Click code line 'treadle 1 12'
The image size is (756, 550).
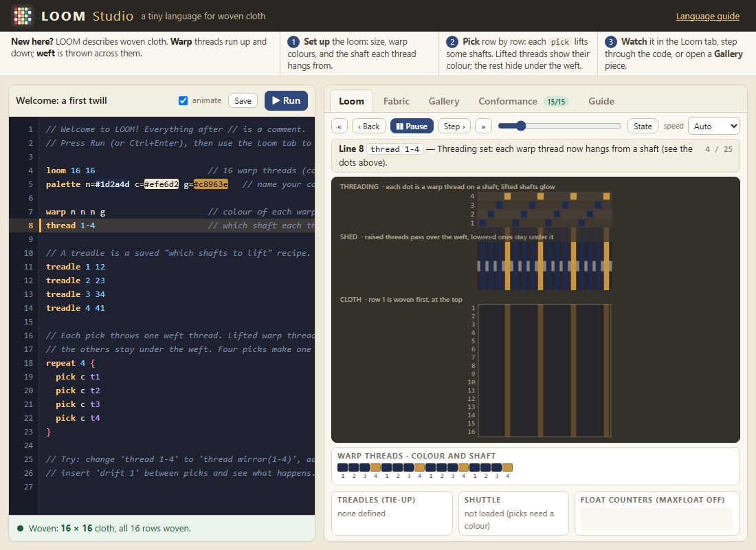click(x=75, y=267)
